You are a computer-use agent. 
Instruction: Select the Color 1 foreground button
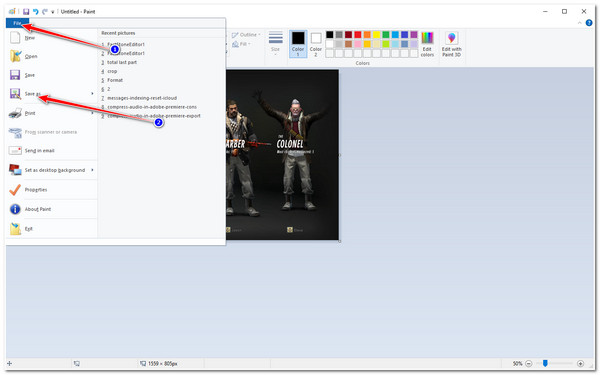pos(298,44)
